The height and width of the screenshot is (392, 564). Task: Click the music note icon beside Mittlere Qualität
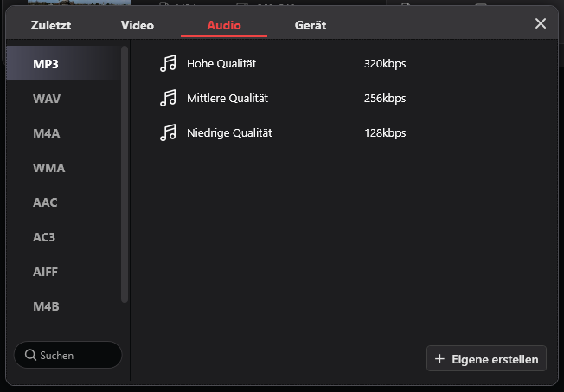tap(168, 99)
